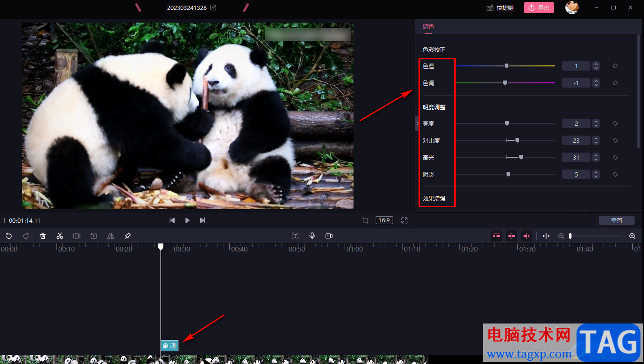644x364 pixels.
Task: Open the crop tool below the preview
Action: click(365, 220)
